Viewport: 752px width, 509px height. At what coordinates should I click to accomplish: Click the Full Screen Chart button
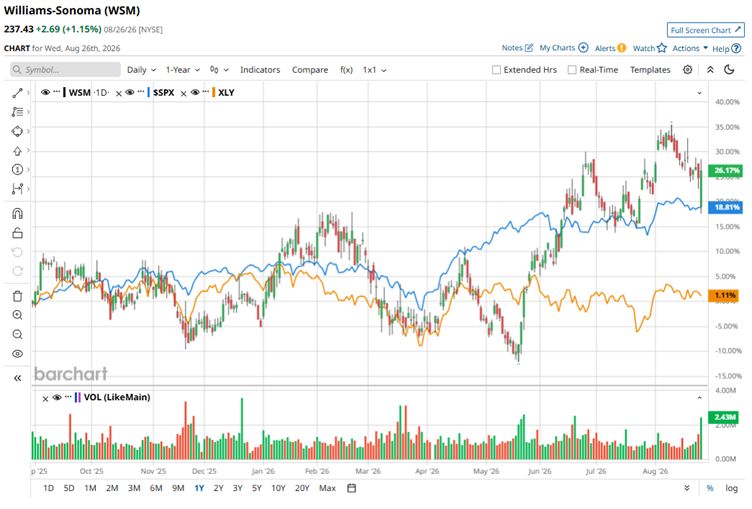coord(705,30)
